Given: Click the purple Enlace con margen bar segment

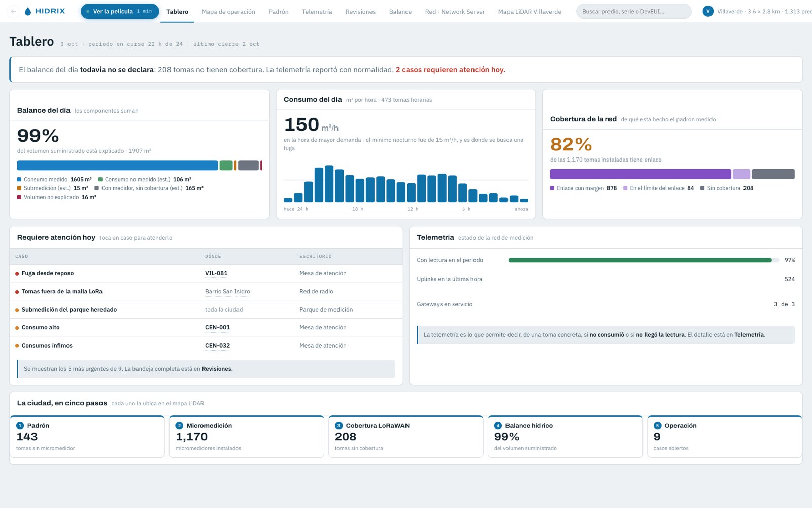Looking at the screenshot, I should [640, 174].
